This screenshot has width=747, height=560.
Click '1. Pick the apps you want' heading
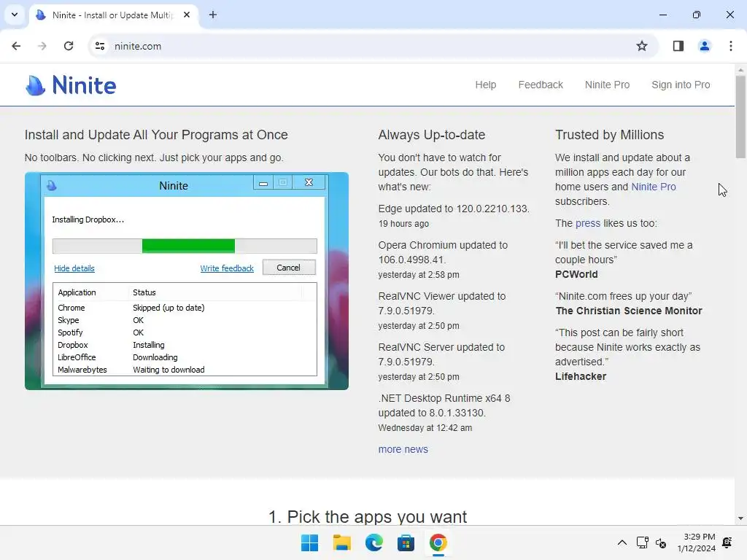(x=368, y=517)
